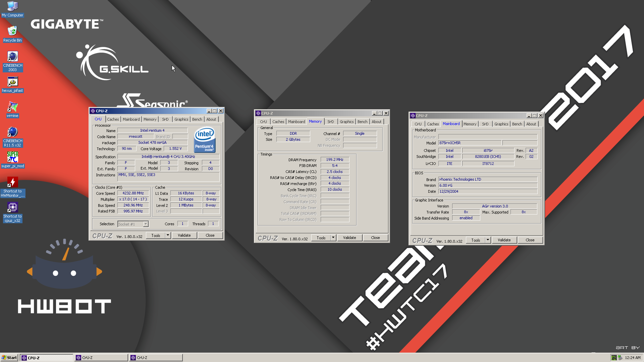Click tray monitoring icon beside clock
The width and height of the screenshot is (644, 362).
point(614,358)
